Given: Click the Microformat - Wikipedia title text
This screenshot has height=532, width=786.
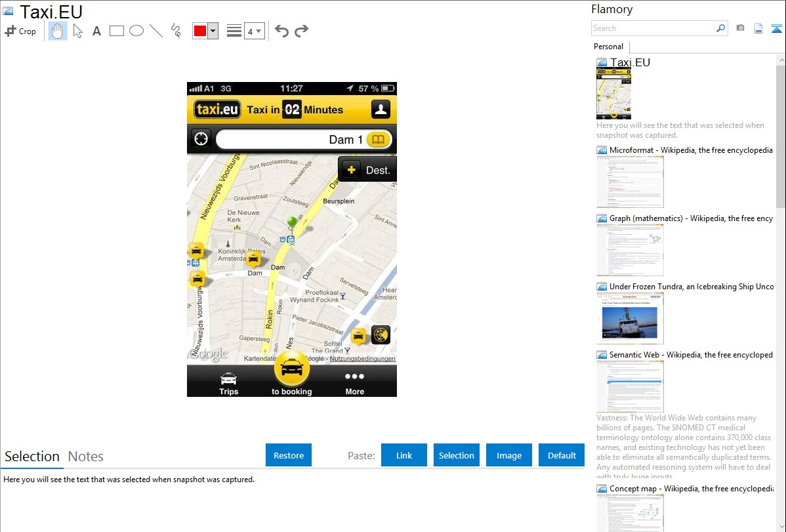Looking at the screenshot, I should (x=691, y=150).
